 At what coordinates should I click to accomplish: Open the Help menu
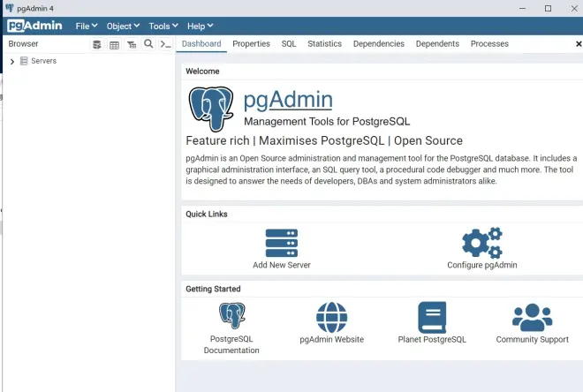pos(200,26)
